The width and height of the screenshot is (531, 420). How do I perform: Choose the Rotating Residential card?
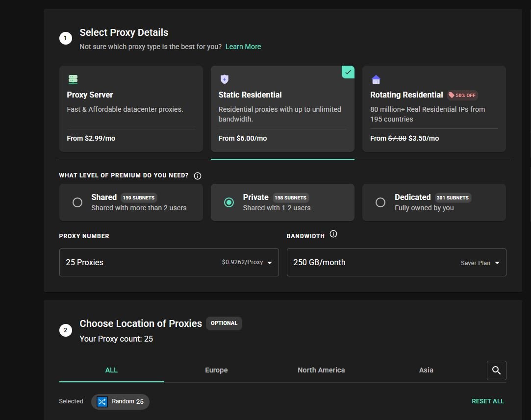coord(434,109)
